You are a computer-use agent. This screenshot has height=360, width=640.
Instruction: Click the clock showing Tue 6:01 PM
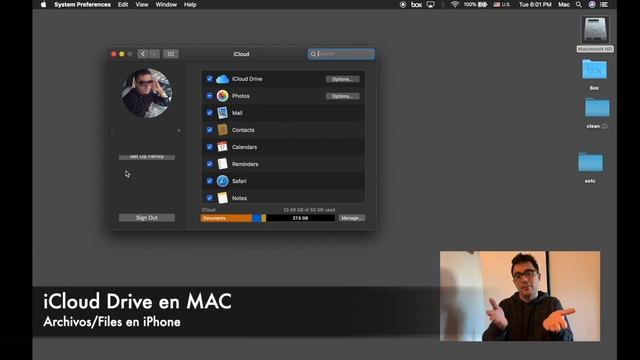[535, 4]
